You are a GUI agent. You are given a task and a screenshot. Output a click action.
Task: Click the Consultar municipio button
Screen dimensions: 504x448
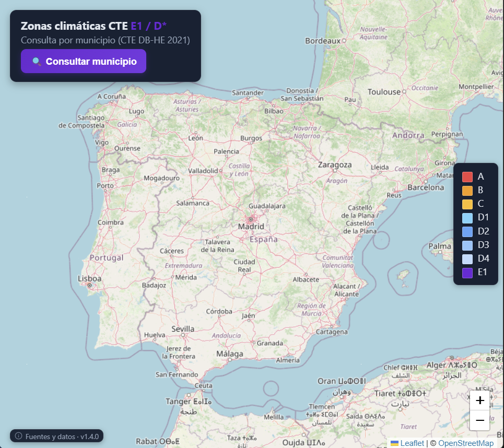84,62
